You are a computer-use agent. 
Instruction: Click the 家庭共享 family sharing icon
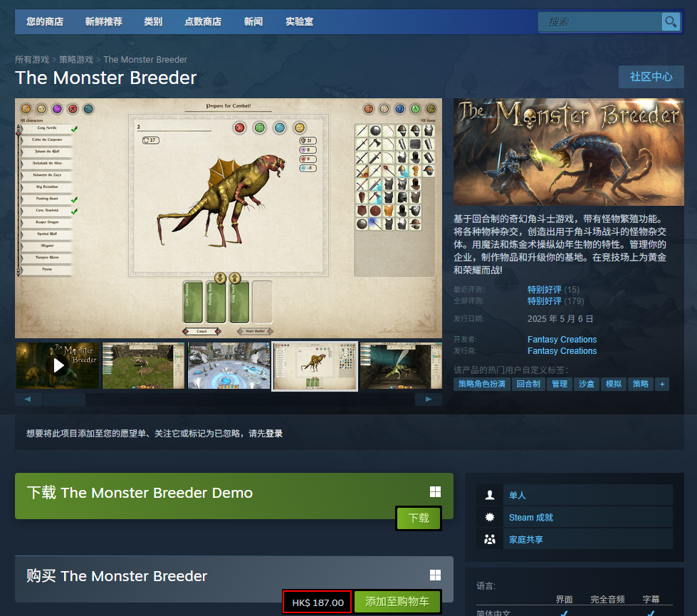pos(490,539)
